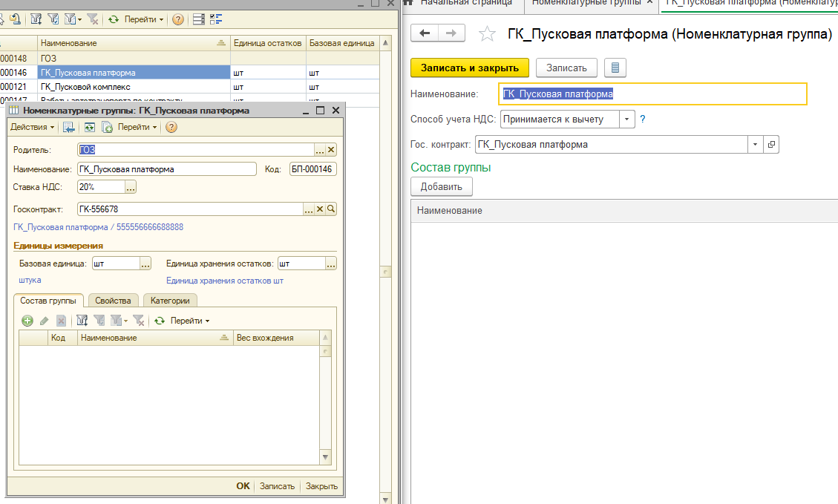Open filter history dropdown in the list toolbar
838x504 pixels.
point(73,20)
